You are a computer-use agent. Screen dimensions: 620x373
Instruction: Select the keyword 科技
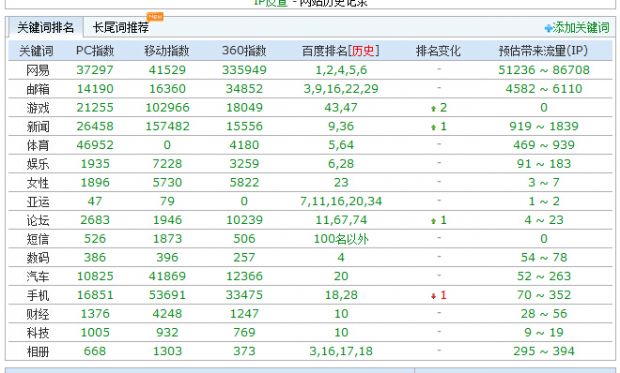[38, 333]
